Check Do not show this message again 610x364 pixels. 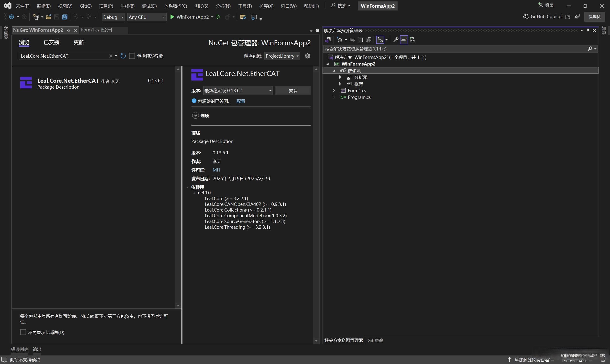click(23, 332)
